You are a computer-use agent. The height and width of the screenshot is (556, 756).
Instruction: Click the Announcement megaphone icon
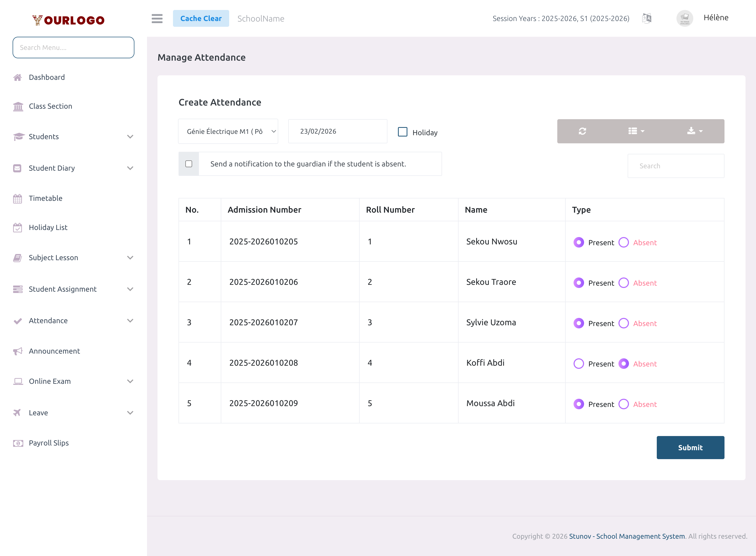pos(18,351)
